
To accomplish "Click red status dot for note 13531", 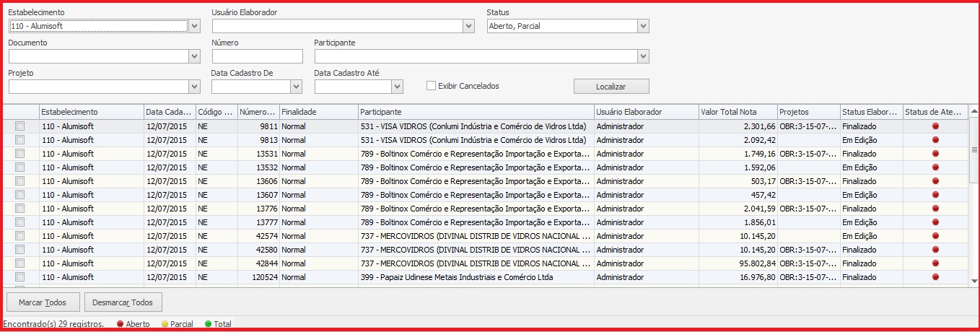I will 936,154.
